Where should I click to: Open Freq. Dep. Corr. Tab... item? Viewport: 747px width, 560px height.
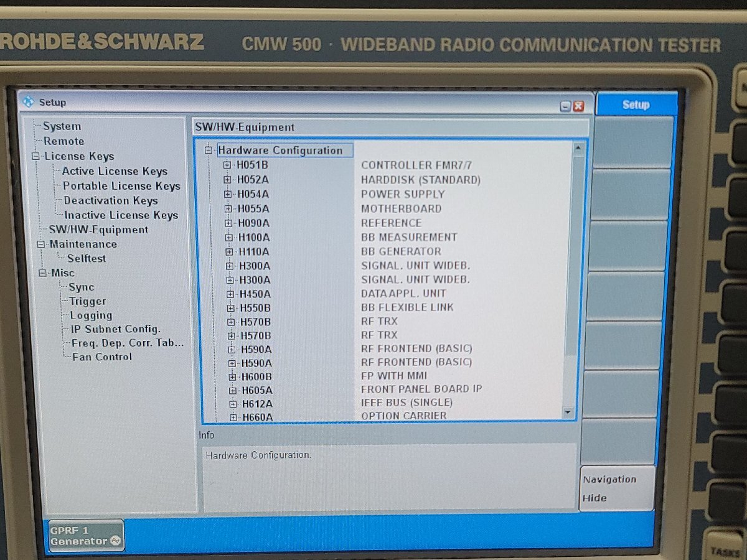pos(128,343)
